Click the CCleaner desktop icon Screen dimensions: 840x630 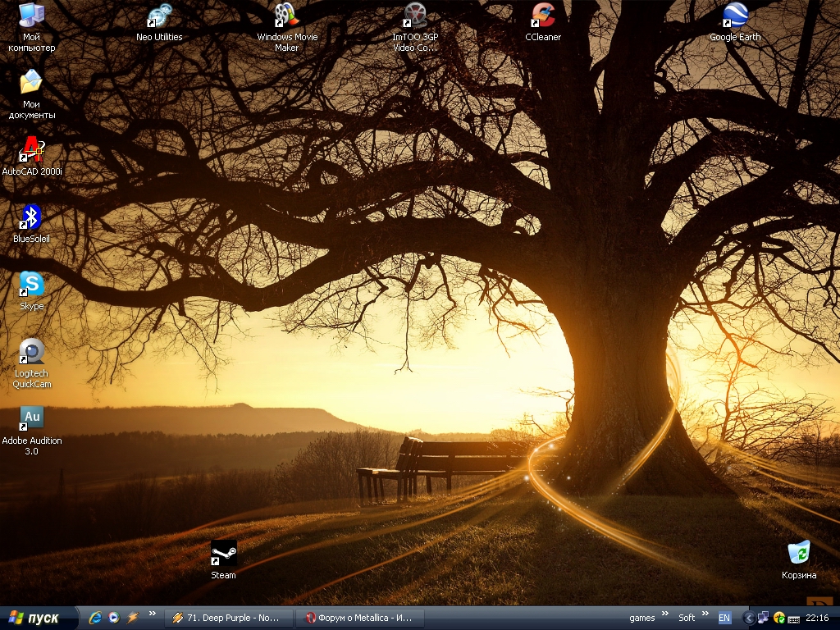click(x=543, y=16)
